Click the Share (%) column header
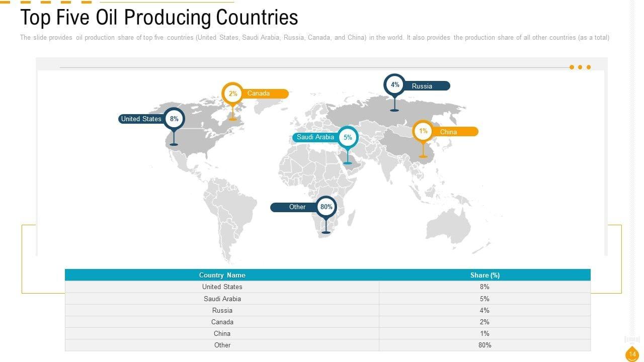Screen dimensions: 644x362 [485, 275]
